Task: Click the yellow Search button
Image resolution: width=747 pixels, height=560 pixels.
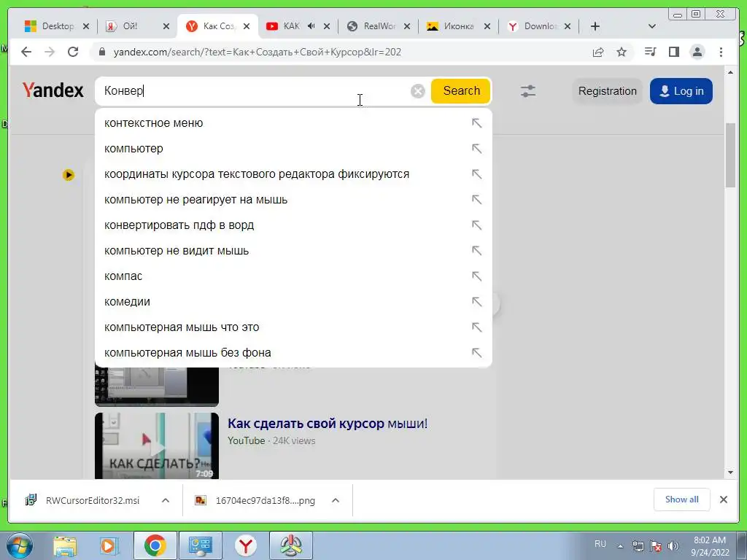Action: (x=461, y=91)
